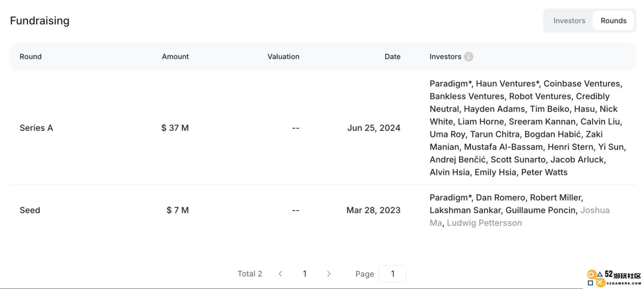Click the Valuation column header
This screenshot has height=289, width=644.
284,57
